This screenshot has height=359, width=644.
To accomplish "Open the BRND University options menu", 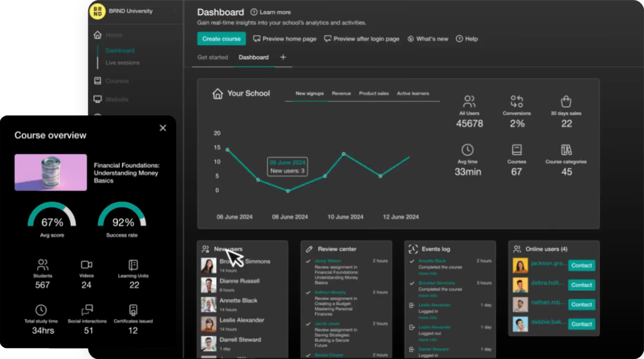I will point(175,11).
